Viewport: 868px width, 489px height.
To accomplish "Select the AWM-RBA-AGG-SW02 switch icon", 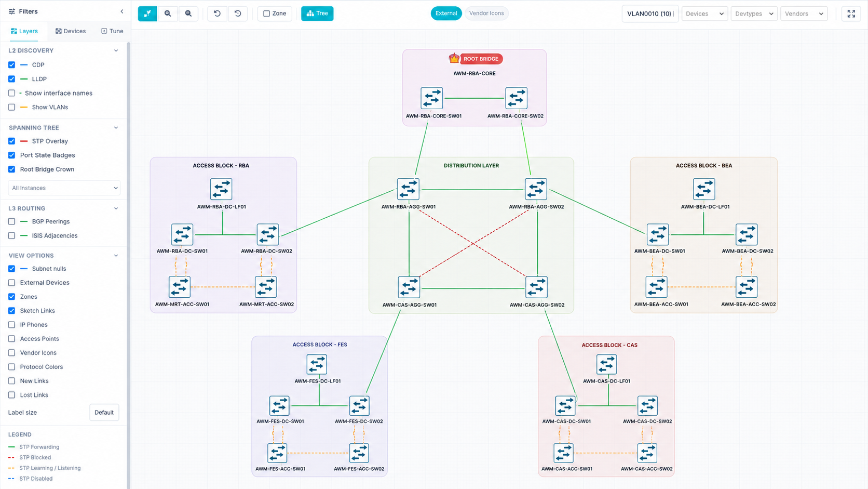I will [x=536, y=189].
